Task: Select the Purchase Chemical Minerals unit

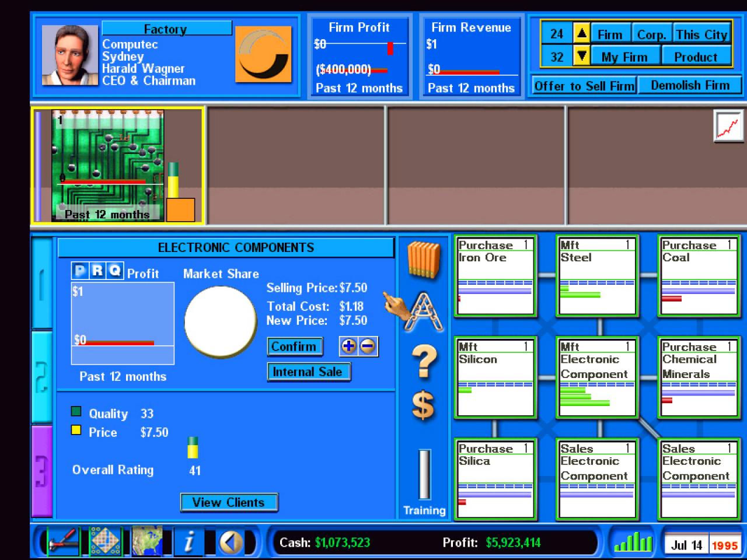Action: [699, 377]
